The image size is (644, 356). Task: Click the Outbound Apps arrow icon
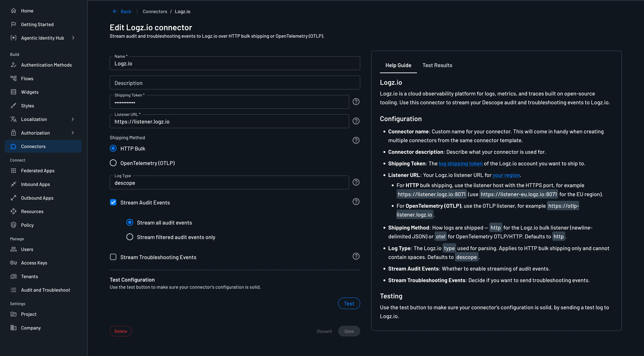(13, 198)
